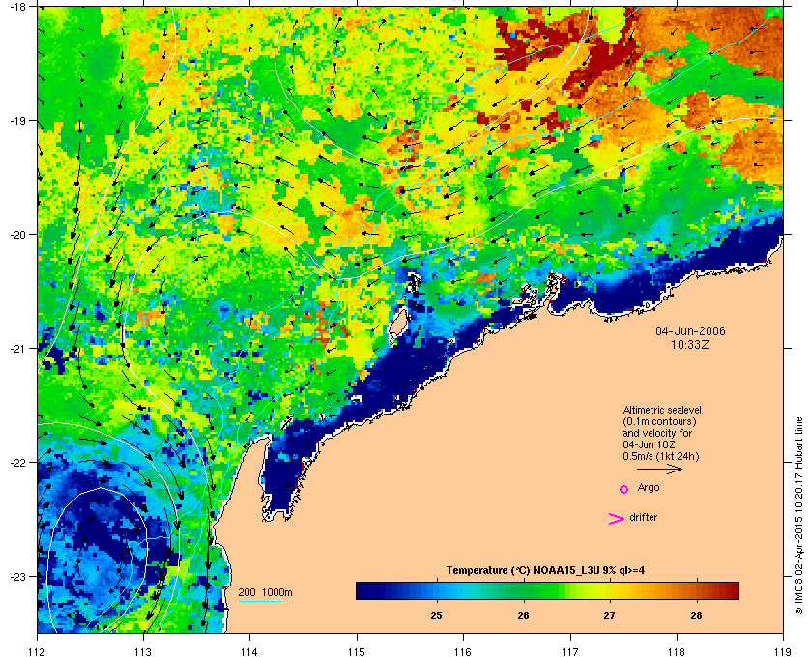Click the time label 10:33Z

click(690, 344)
